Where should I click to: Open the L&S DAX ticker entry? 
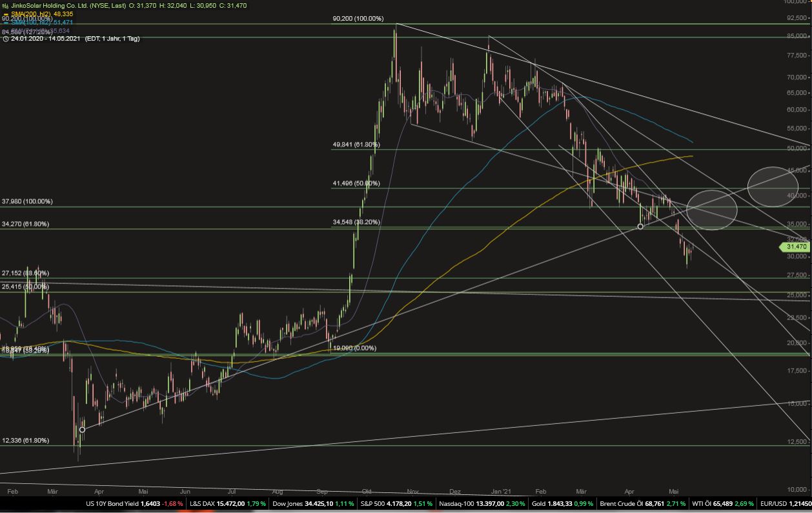point(227,503)
